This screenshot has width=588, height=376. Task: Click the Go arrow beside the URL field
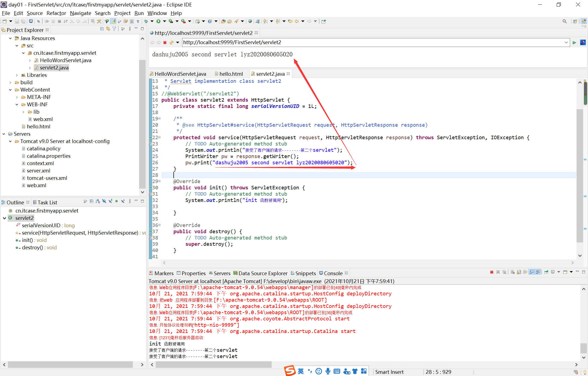click(574, 43)
